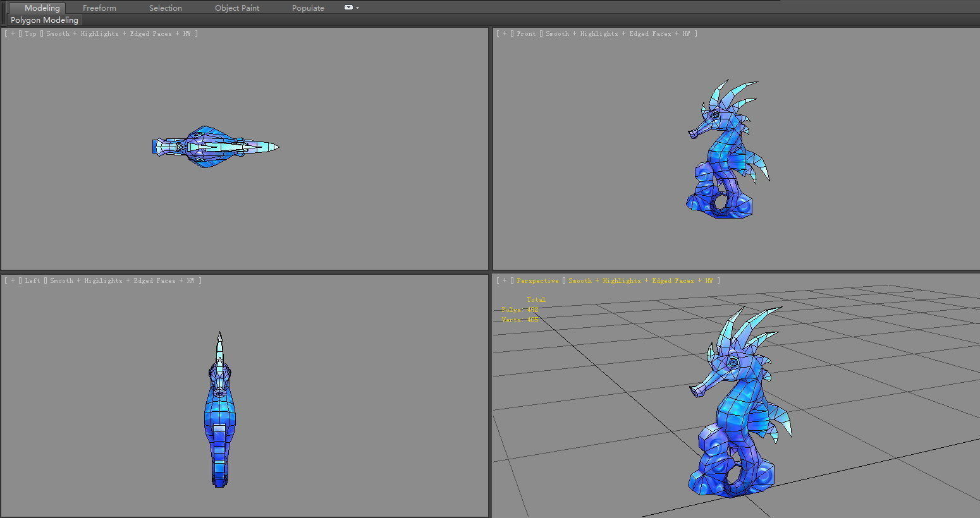Open the ribbon display options dropdown
The width and height of the screenshot is (980, 518).
(x=352, y=8)
